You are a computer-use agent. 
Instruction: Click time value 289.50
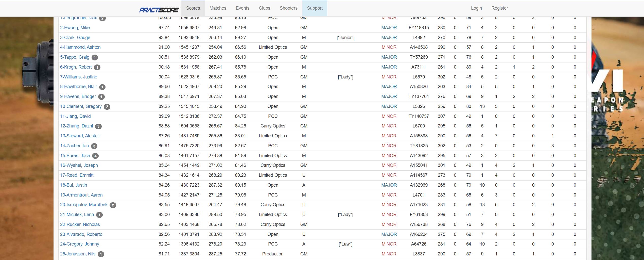coord(215,215)
